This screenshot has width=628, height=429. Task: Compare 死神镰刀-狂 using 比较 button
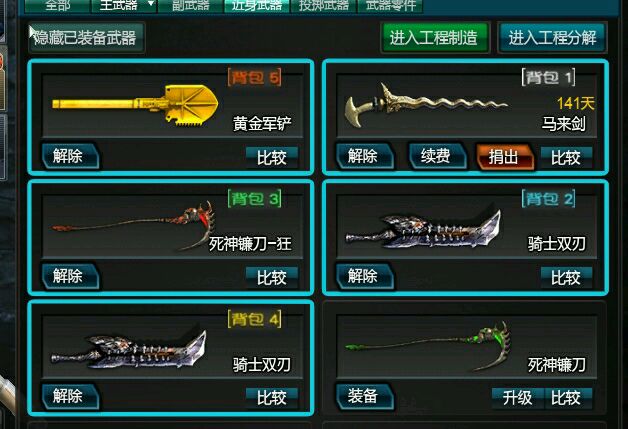272,277
